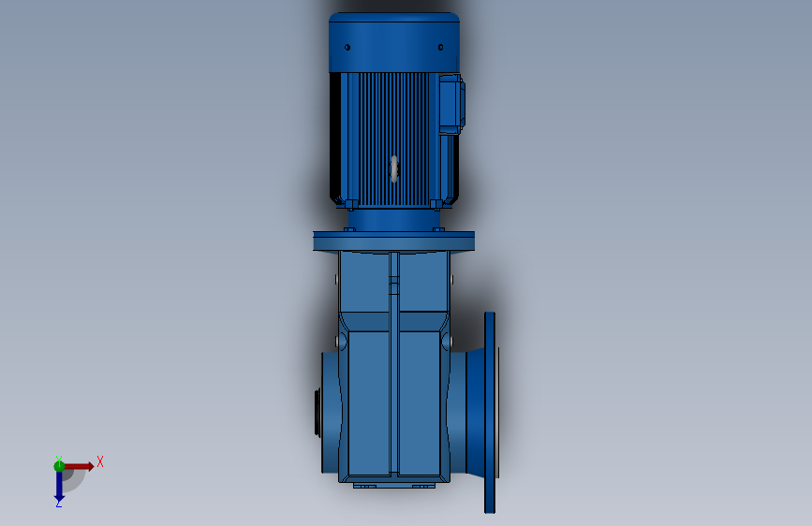812x526 pixels.
Task: Select the motor fan cover at top
Action: point(394,42)
